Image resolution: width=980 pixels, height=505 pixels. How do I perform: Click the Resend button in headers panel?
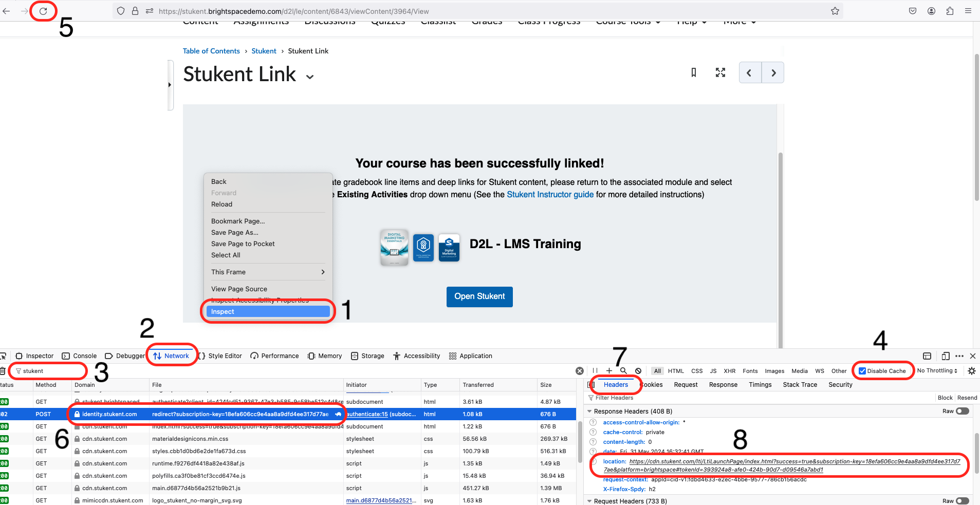tap(967, 398)
